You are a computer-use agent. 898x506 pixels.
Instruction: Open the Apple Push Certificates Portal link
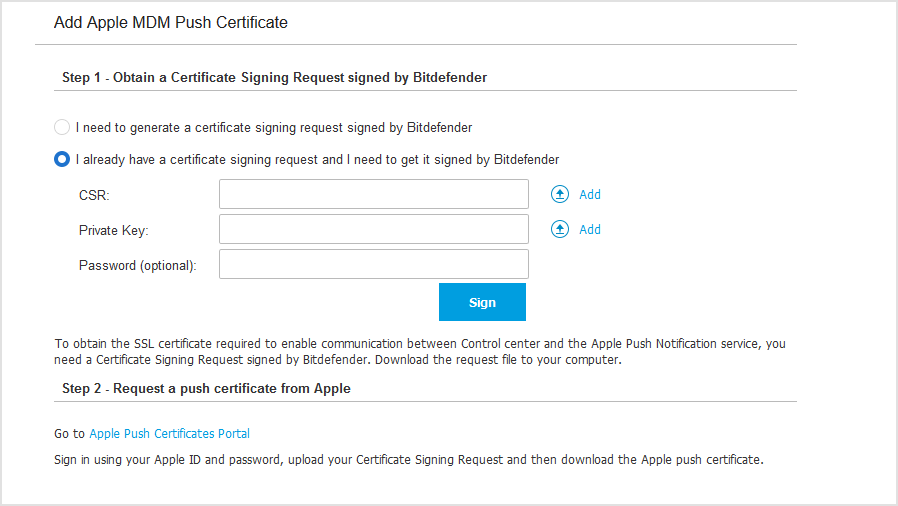[x=169, y=434]
